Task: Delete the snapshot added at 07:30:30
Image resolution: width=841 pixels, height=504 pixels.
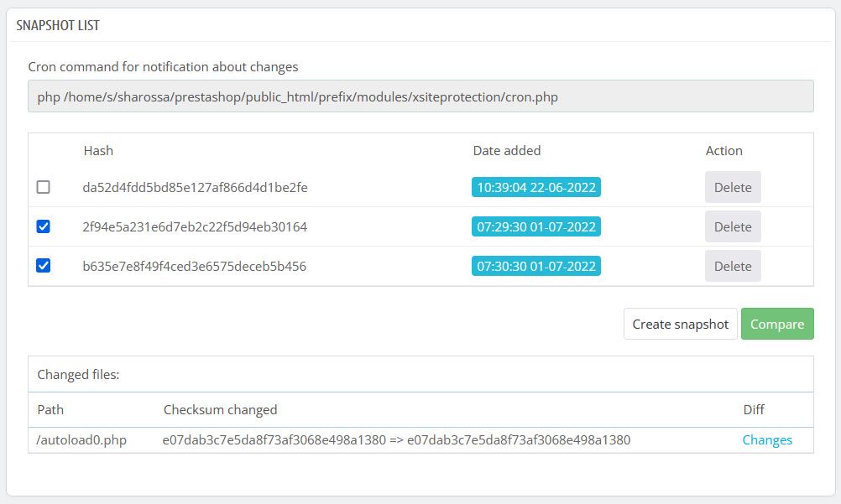Action: tap(732, 266)
